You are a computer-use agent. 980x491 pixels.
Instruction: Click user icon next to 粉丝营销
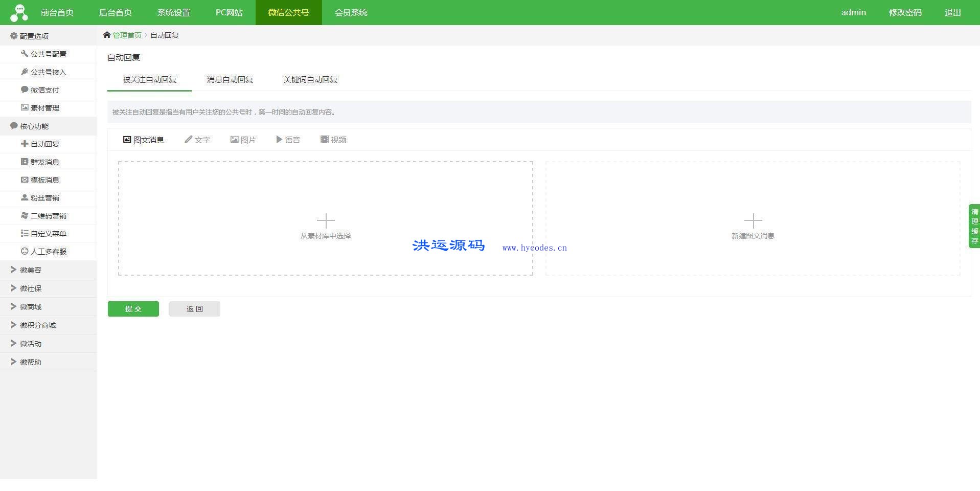24,197
